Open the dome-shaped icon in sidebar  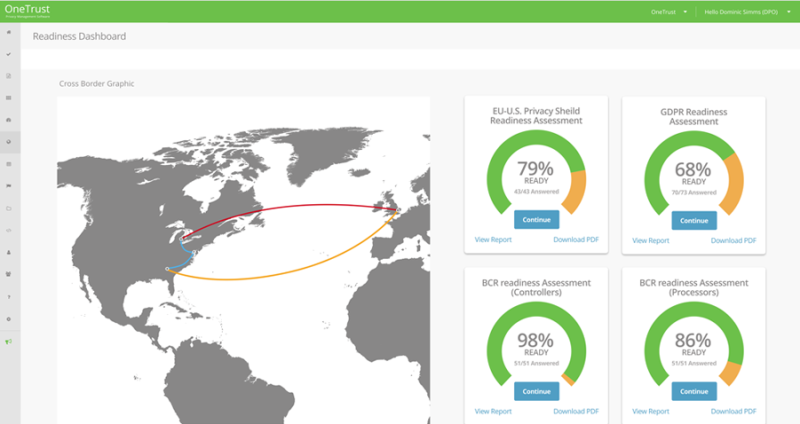pyautogui.click(x=9, y=120)
